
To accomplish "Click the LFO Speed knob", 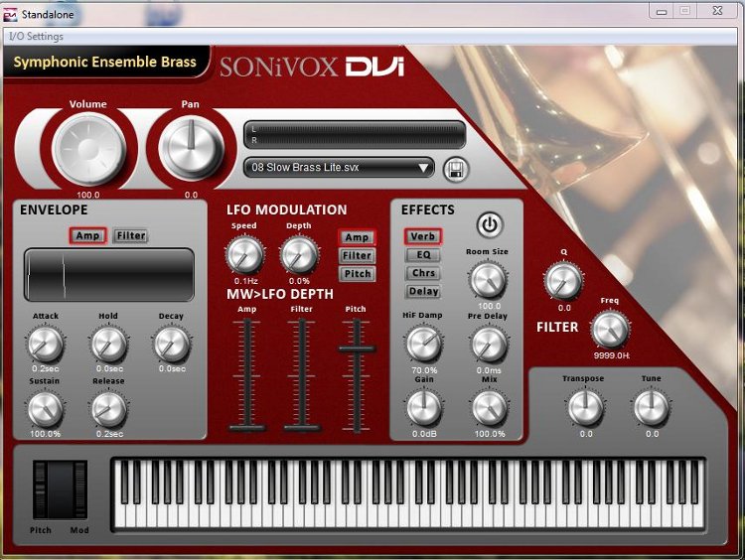I will [x=245, y=255].
